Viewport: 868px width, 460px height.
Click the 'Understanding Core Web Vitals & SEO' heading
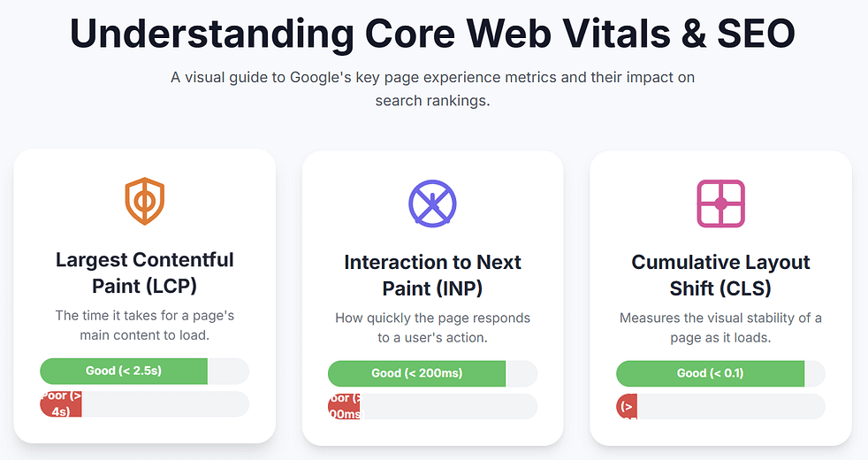click(432, 34)
